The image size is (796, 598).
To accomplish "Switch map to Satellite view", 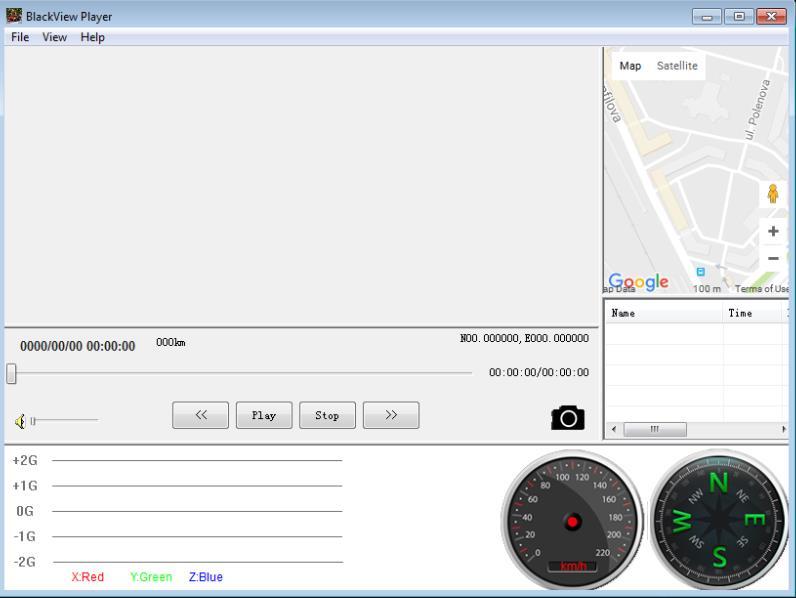I will pyautogui.click(x=677, y=65).
